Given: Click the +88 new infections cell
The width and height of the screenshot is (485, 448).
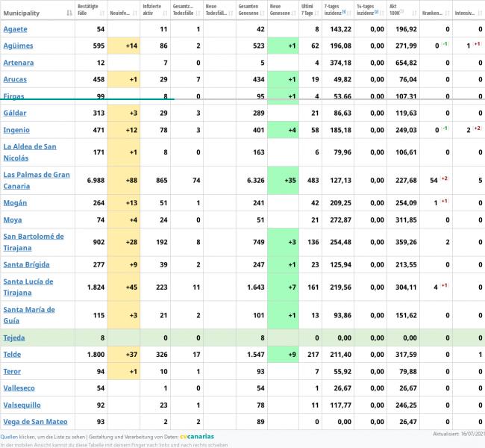Looking at the screenshot, I should (123, 180).
